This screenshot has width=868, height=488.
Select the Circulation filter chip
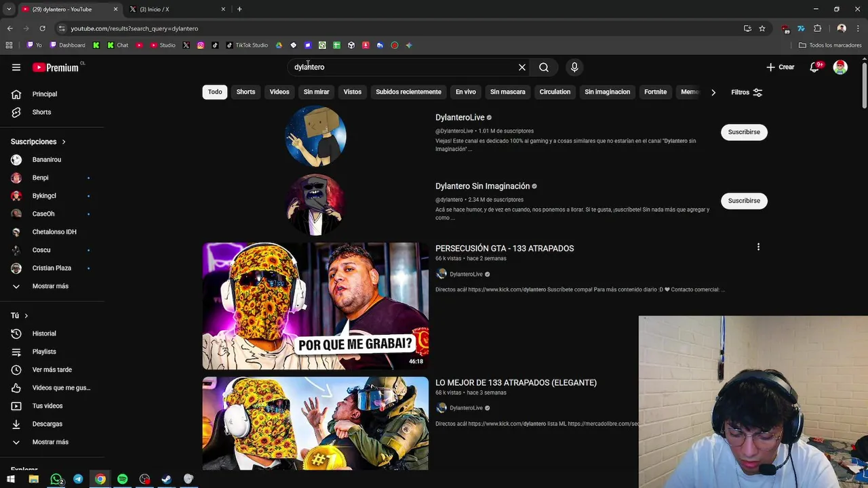tap(555, 92)
